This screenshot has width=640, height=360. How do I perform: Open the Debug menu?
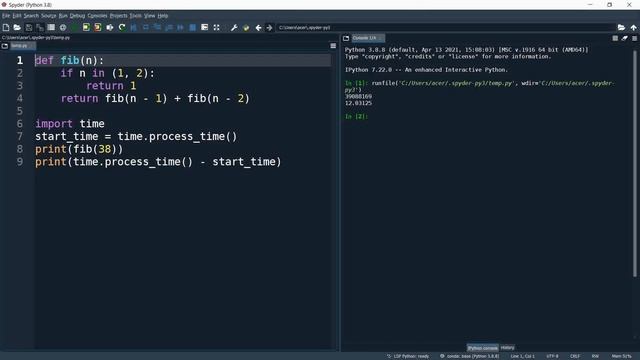pos(77,16)
